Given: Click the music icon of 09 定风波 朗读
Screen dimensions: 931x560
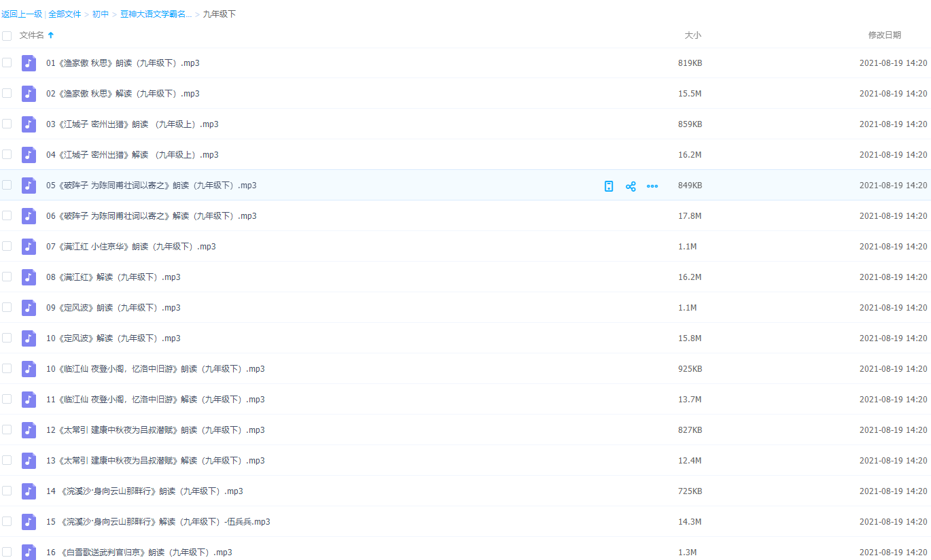Looking at the screenshot, I should [x=29, y=308].
